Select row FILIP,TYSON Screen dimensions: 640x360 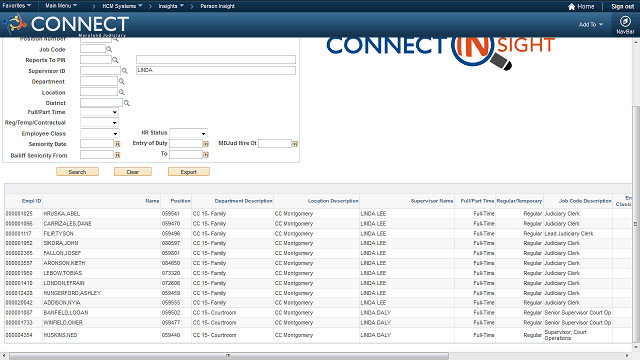318,233
